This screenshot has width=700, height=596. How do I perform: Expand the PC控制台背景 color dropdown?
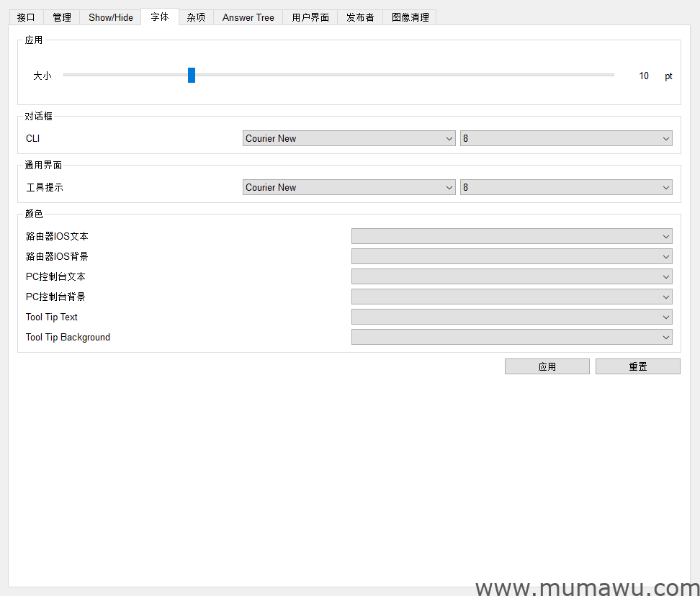tap(511, 297)
